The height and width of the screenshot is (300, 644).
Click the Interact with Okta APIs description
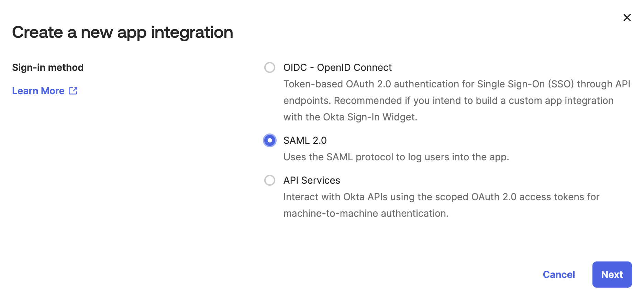[441, 197]
